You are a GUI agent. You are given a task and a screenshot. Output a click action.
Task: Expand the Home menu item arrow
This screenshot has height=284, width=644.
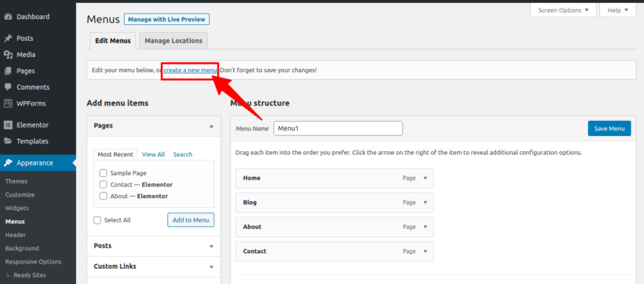(x=425, y=178)
